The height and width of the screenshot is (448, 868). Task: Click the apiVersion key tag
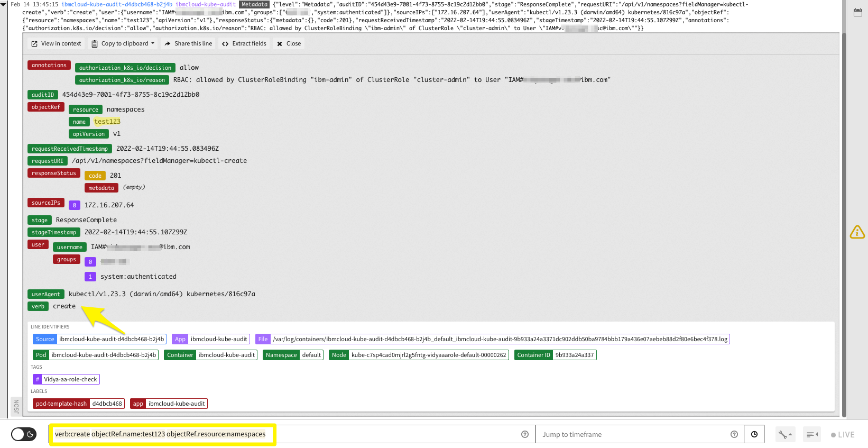coord(89,134)
